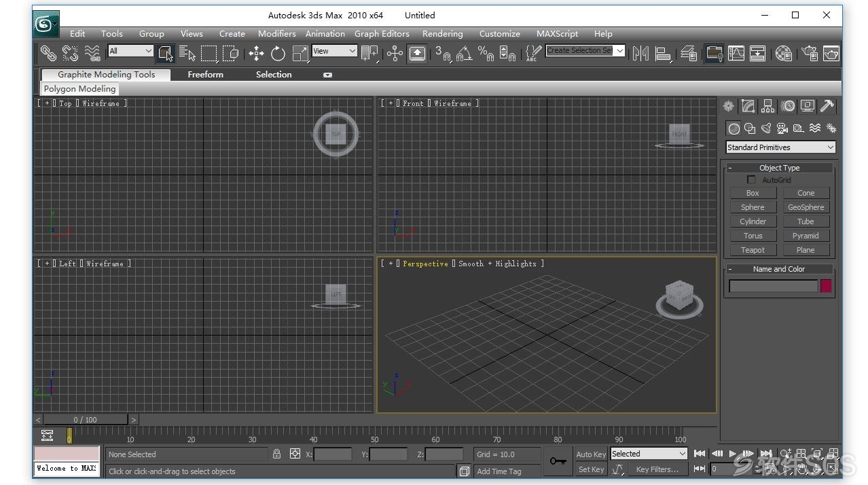868x485 pixels.
Task: Activate the Select and Uniform Scale tool
Action: (x=300, y=53)
